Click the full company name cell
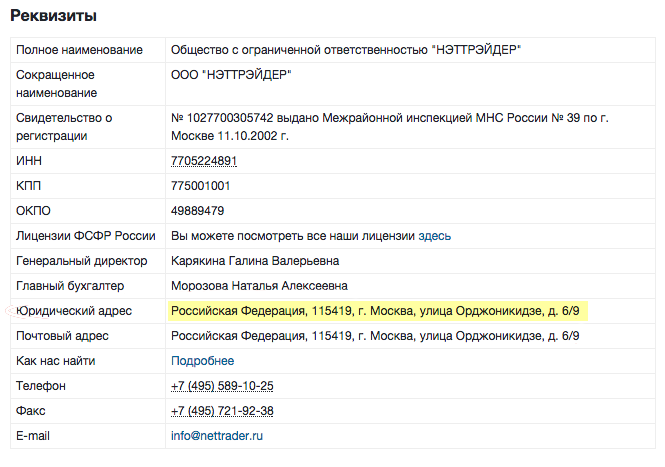 pyautogui.click(x=410, y=50)
